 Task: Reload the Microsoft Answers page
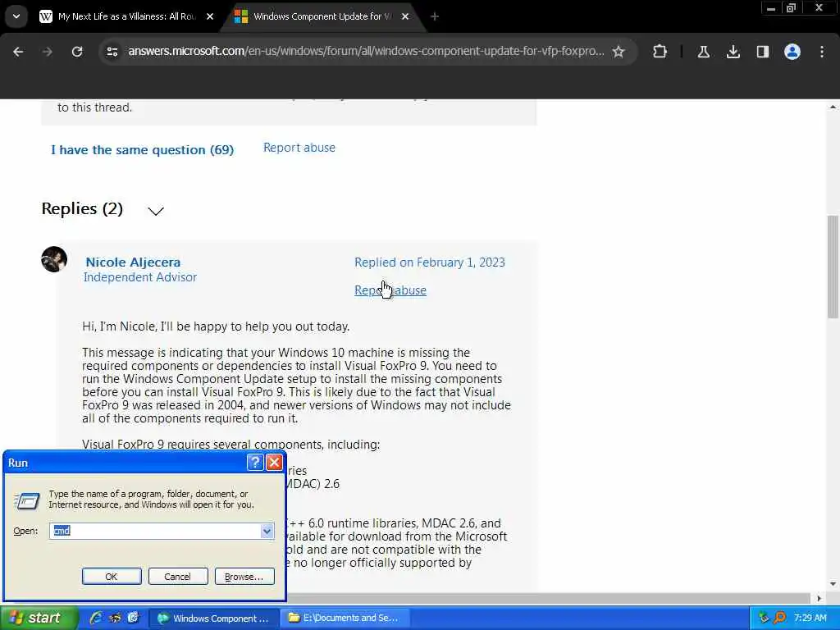pos(77,52)
